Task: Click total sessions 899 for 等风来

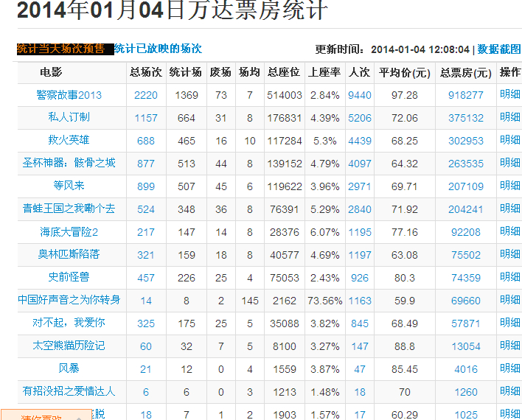Action: [146, 186]
